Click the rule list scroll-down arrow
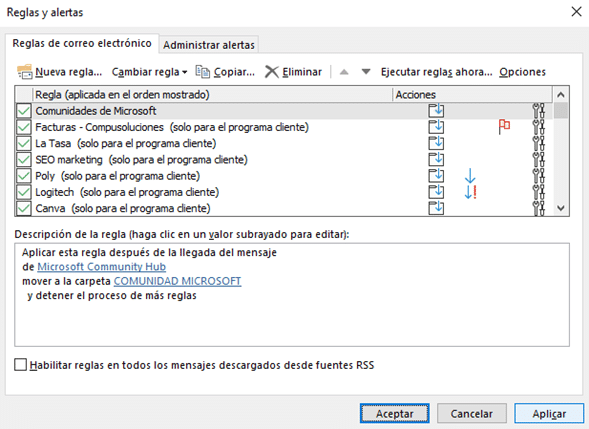This screenshot has width=589, height=429. (561, 208)
